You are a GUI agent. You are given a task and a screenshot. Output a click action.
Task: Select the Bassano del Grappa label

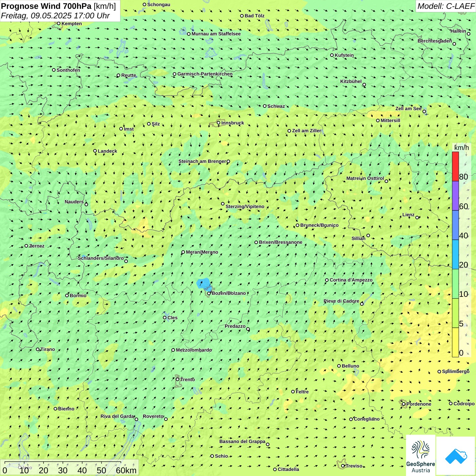pyautogui.click(x=242, y=441)
